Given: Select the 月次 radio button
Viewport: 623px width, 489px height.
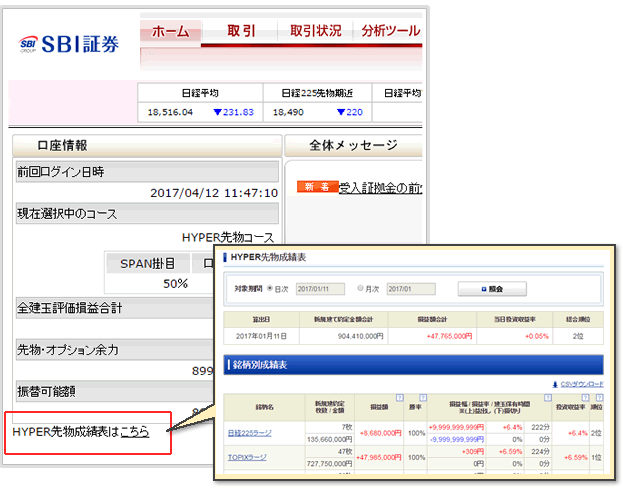Looking at the screenshot, I should pyautogui.click(x=360, y=288).
